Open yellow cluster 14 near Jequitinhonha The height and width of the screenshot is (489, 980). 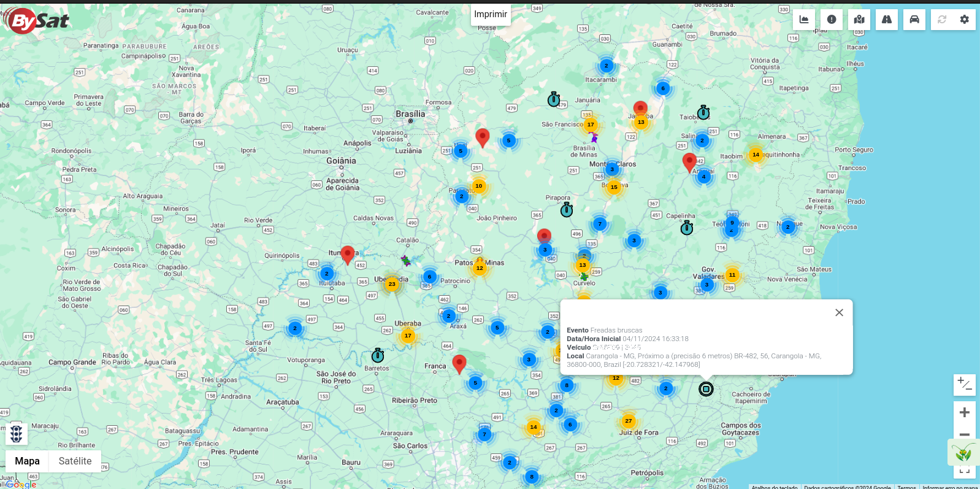click(x=756, y=155)
